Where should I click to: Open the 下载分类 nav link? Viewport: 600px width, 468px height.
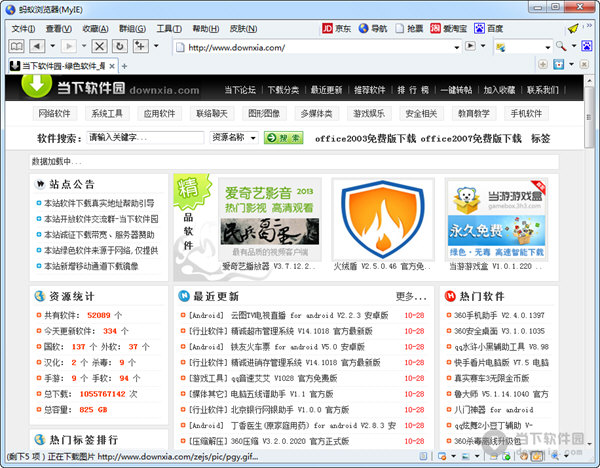[x=283, y=90]
